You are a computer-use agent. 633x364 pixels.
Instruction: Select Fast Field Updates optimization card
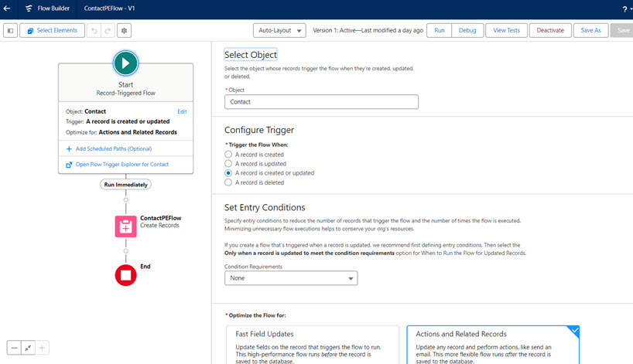point(313,345)
